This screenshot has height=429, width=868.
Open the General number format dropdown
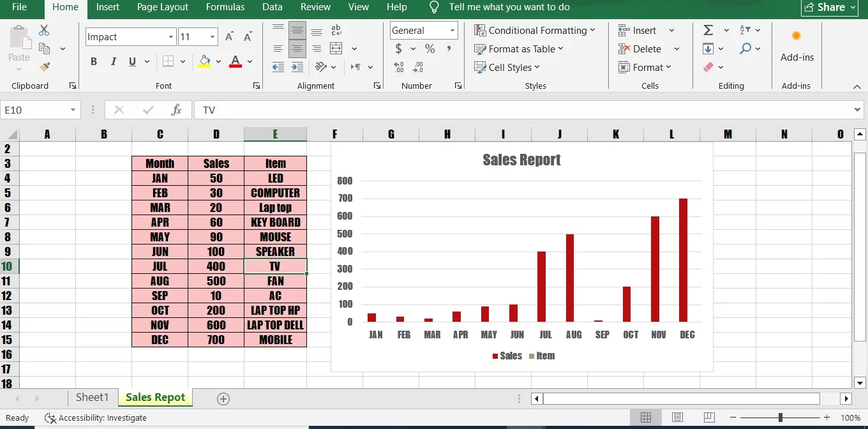click(453, 30)
